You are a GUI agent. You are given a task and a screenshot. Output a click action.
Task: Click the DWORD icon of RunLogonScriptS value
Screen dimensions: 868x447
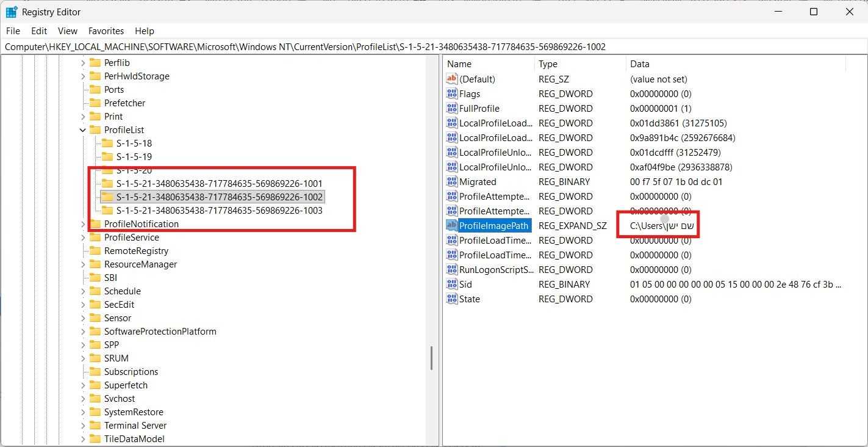pyautogui.click(x=452, y=269)
